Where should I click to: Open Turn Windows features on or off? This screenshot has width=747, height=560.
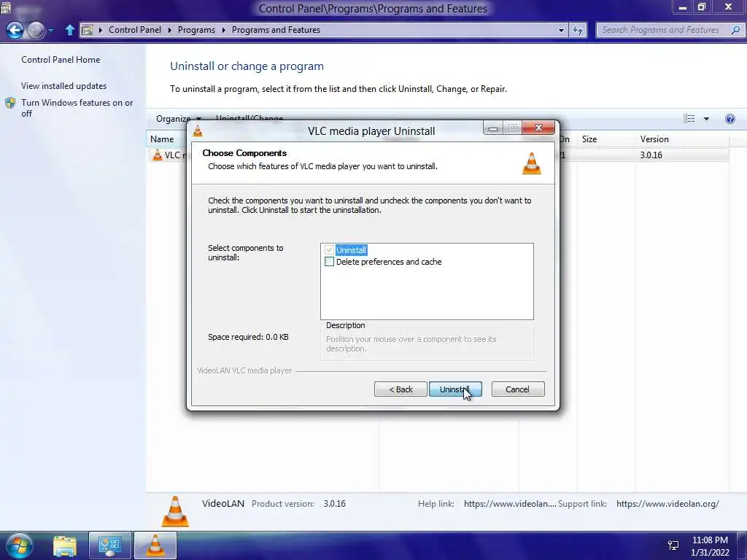click(x=77, y=108)
